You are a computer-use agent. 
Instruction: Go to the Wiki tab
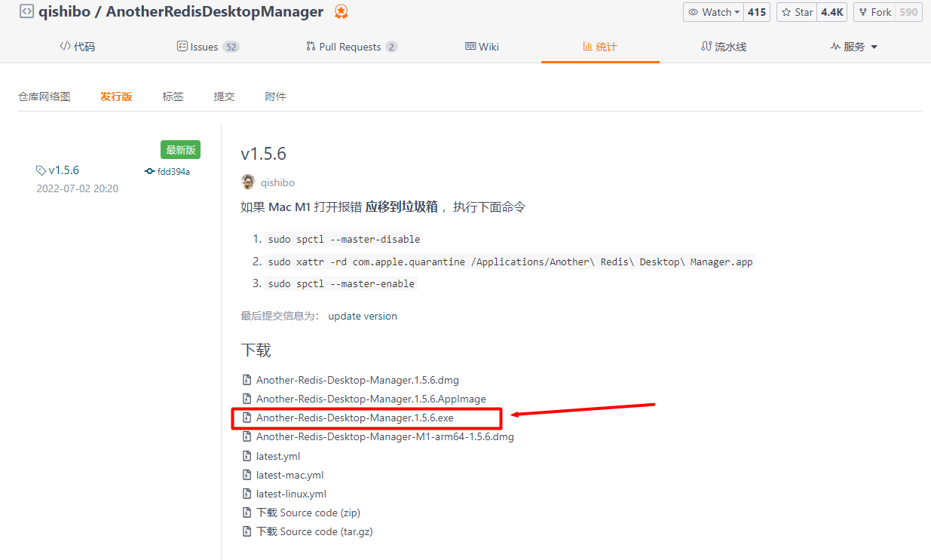482,47
